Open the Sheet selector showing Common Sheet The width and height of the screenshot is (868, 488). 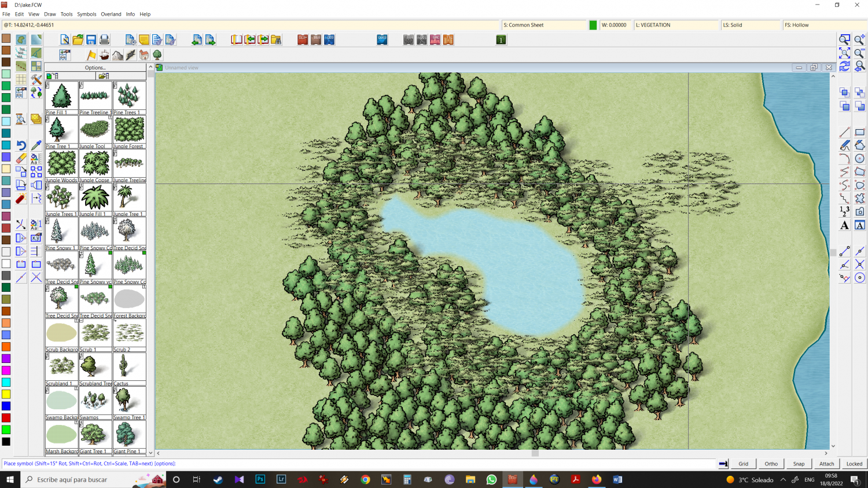[544, 25]
